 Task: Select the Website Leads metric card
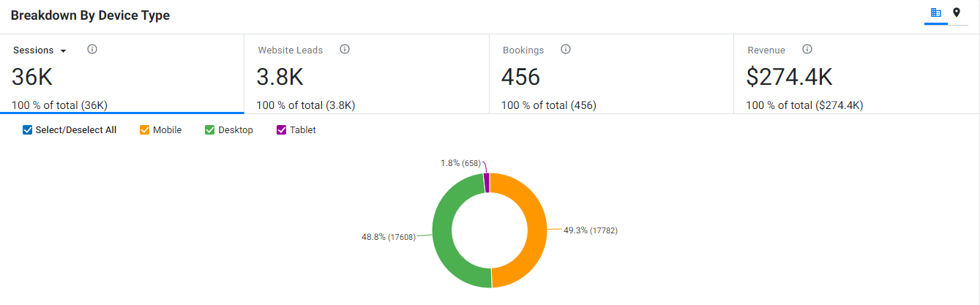tap(367, 74)
